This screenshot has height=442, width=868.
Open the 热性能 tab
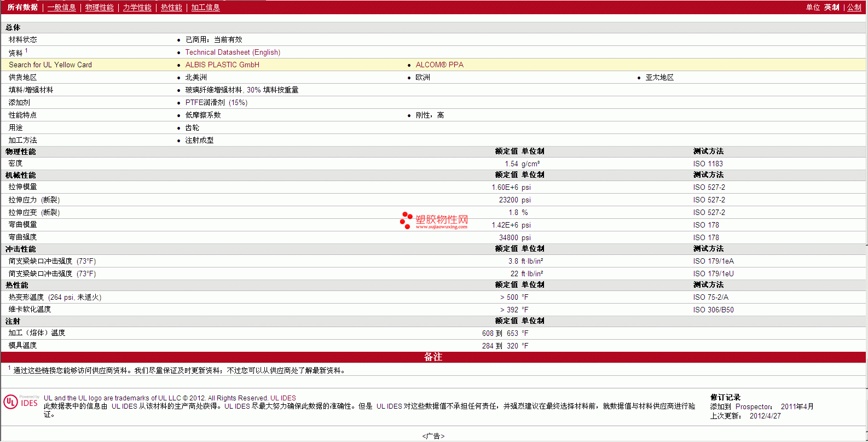coord(171,7)
